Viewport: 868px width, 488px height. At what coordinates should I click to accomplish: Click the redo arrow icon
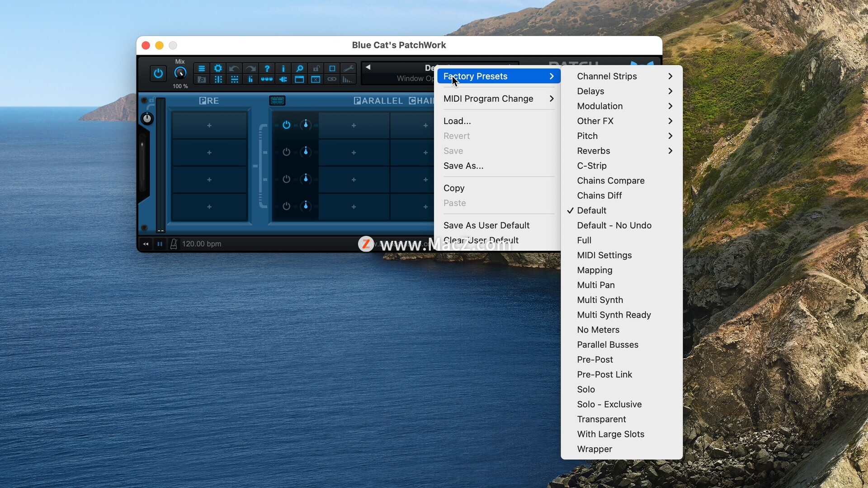[x=250, y=68]
